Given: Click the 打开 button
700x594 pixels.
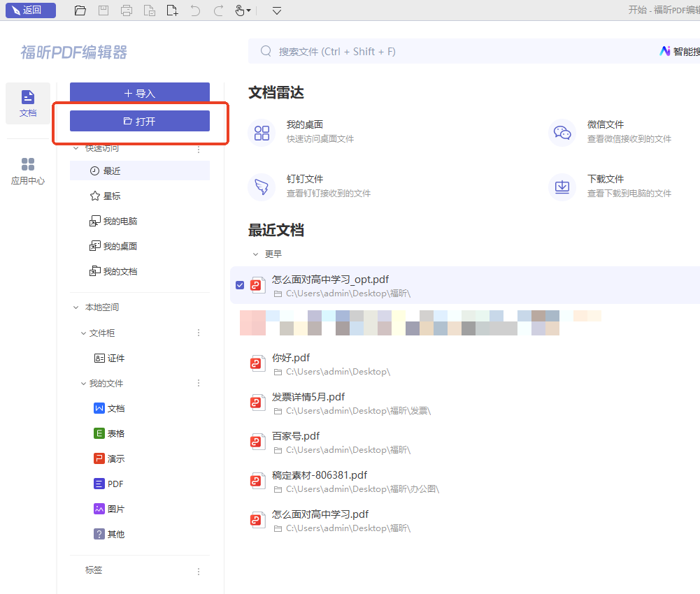Looking at the screenshot, I should click(140, 121).
